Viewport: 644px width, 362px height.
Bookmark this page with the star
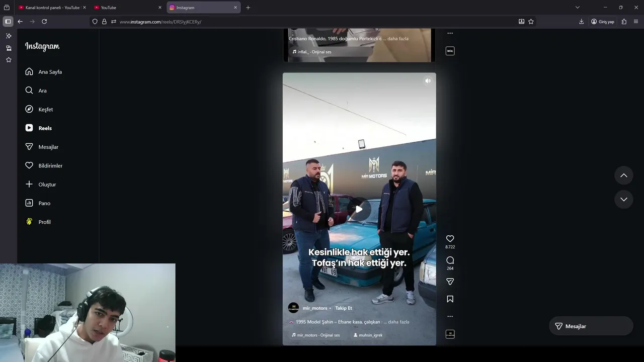click(531, 22)
